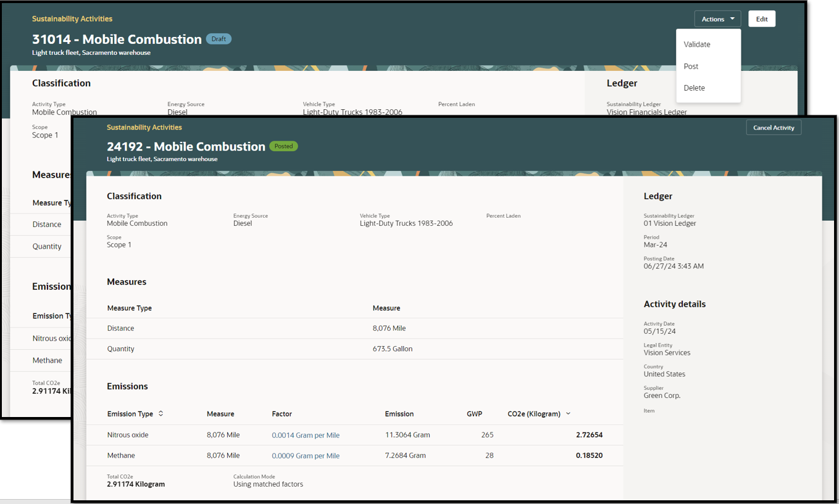Click the GWP value 265
Image resolution: width=839 pixels, height=504 pixels.
[x=487, y=435]
